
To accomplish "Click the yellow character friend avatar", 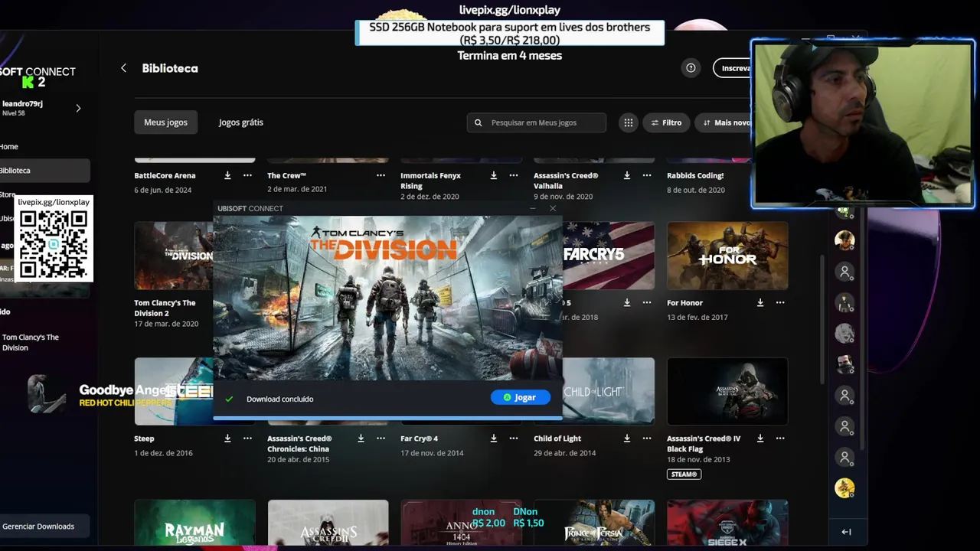I will tap(844, 488).
